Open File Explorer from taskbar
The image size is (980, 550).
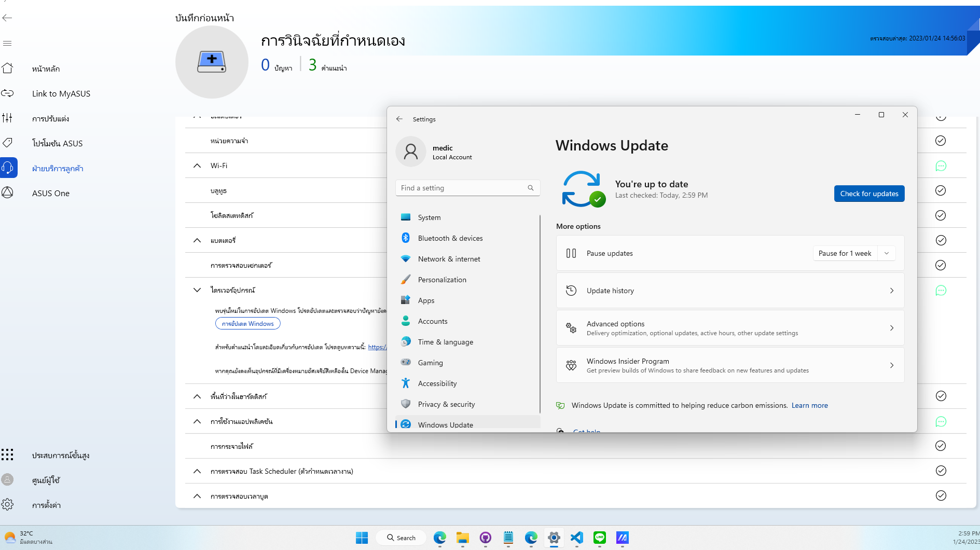point(462,538)
